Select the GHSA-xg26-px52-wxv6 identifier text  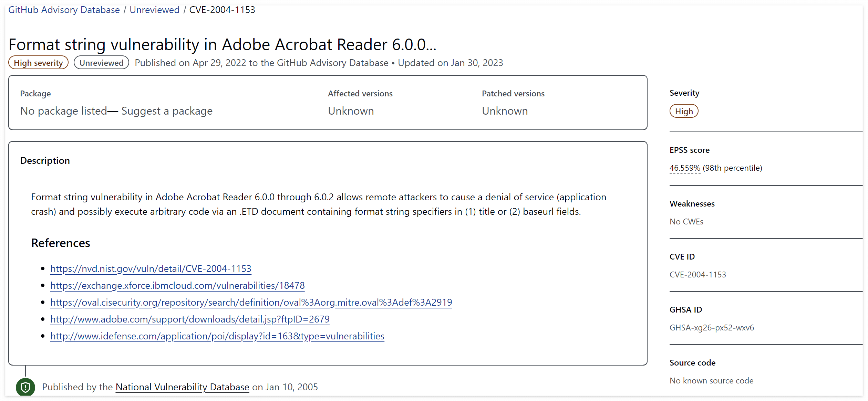tap(712, 328)
